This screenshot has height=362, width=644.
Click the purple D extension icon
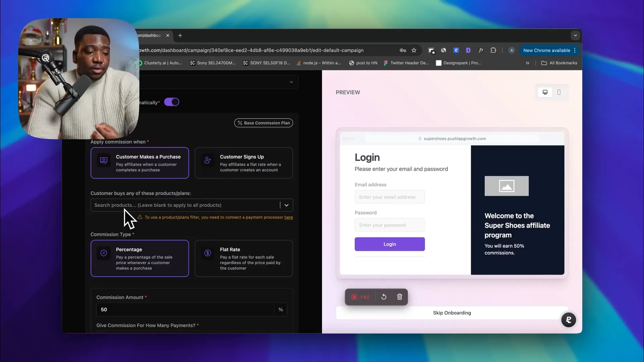[x=468, y=50]
